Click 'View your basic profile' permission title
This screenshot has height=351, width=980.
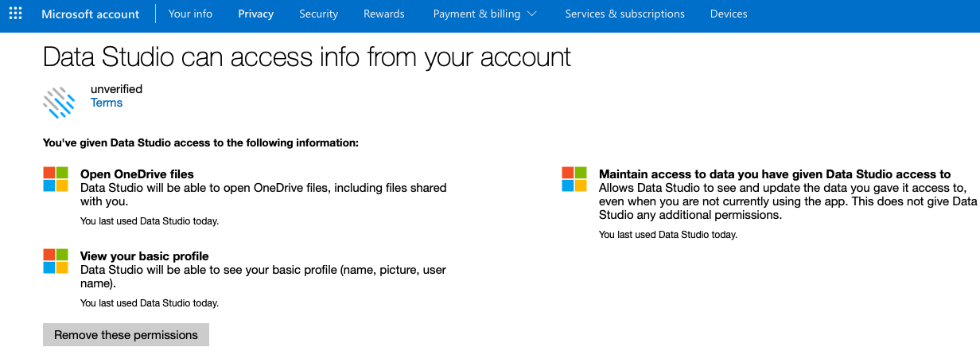(x=145, y=256)
